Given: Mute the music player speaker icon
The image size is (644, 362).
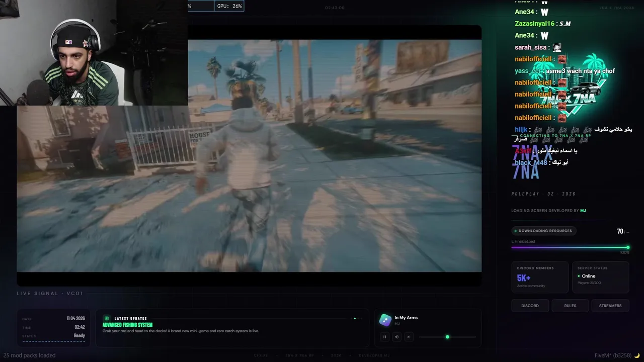Looking at the screenshot, I should click(397, 337).
